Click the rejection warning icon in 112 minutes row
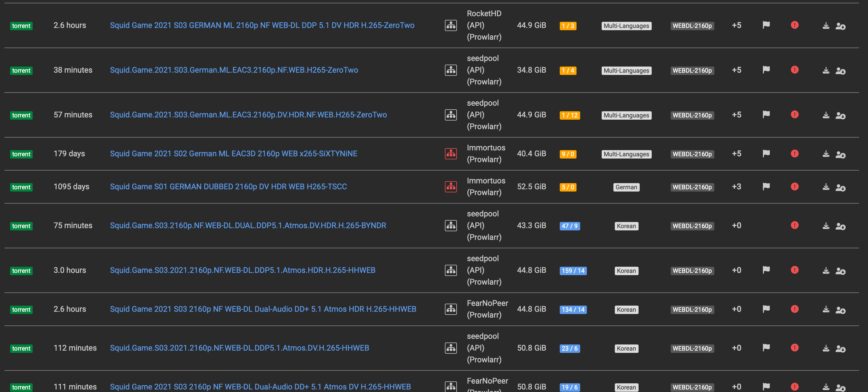This screenshot has width=868, height=392. tap(795, 348)
